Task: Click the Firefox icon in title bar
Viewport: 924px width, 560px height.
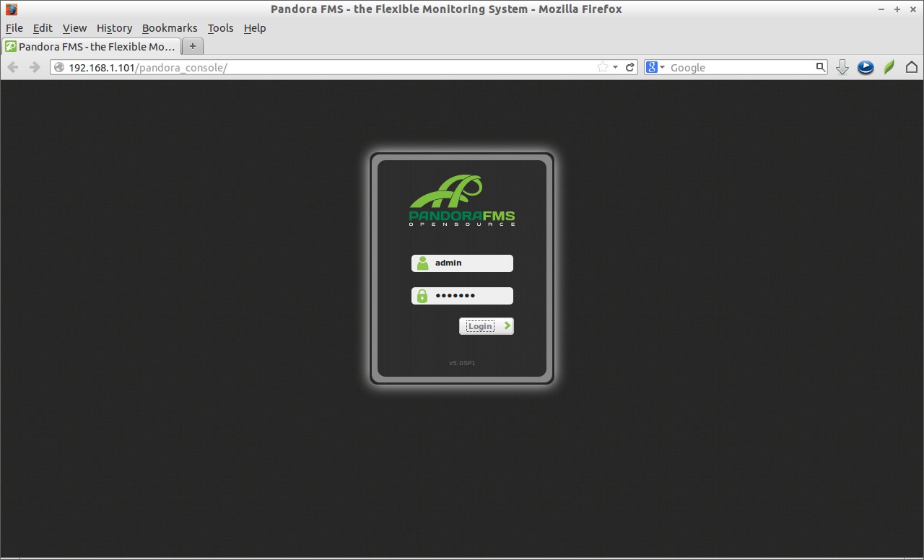Action: coord(11,9)
